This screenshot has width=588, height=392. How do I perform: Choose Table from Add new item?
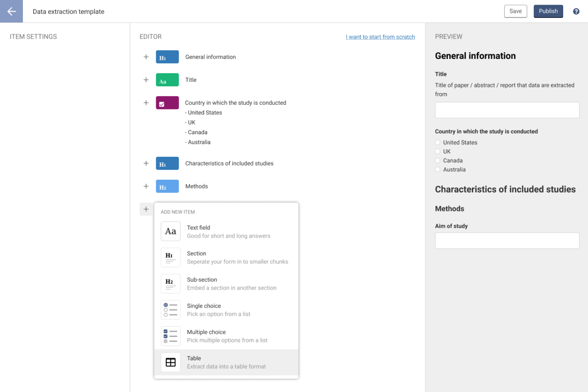tap(226, 363)
